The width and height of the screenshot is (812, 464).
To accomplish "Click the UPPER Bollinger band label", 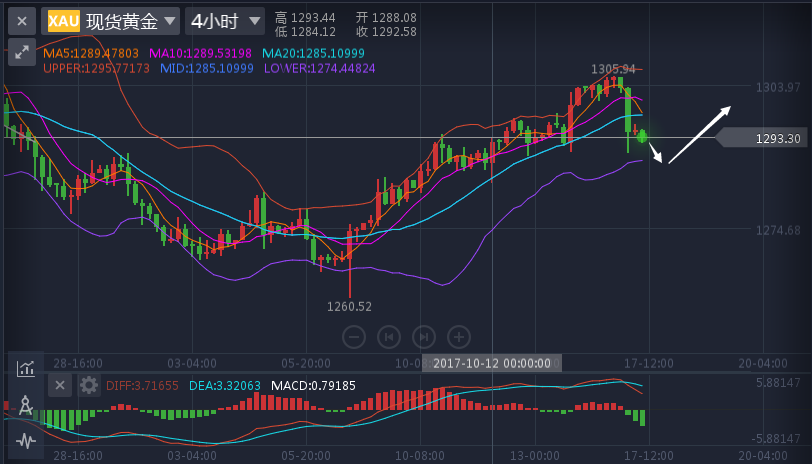I will 96,68.
